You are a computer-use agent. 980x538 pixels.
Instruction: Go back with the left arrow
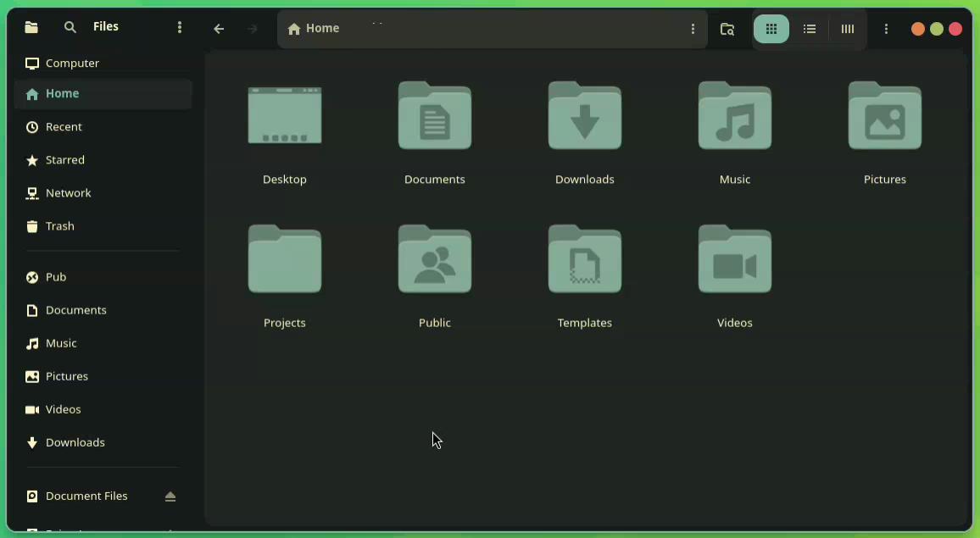(219, 29)
